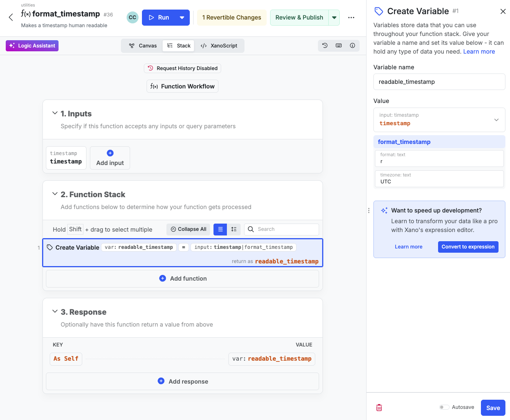Image resolution: width=510 pixels, height=420 pixels.
Task: Select the numbered list view icon
Action: point(234,229)
